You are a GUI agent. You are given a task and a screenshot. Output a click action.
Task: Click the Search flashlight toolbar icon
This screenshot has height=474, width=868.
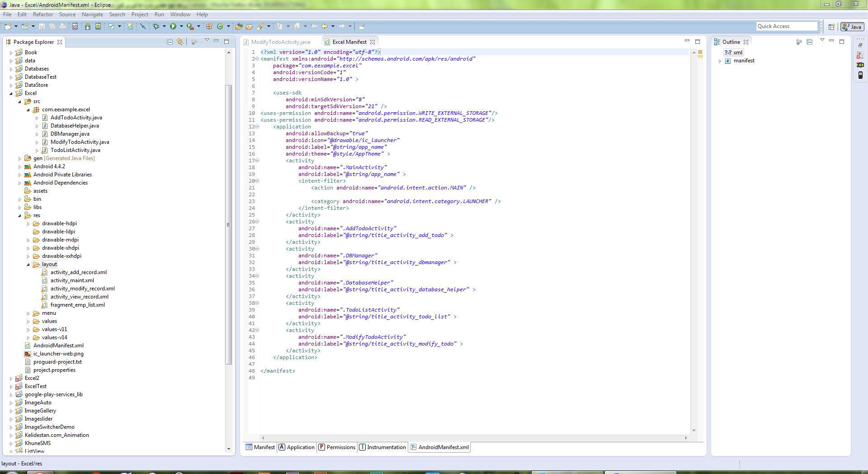(260, 26)
